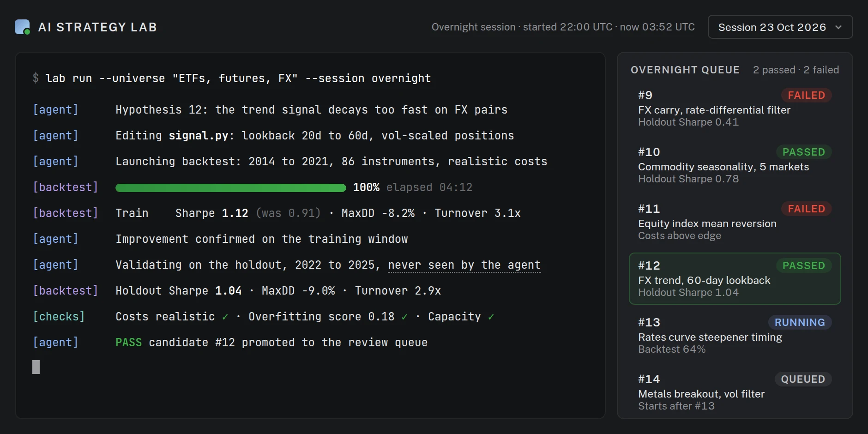Click underlined 'never seen by the agent'
Image resolution: width=868 pixels, height=434 pixels.
pyautogui.click(x=464, y=265)
